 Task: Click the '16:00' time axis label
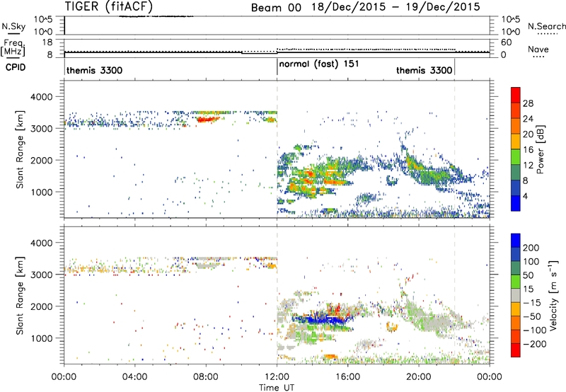[348, 377]
